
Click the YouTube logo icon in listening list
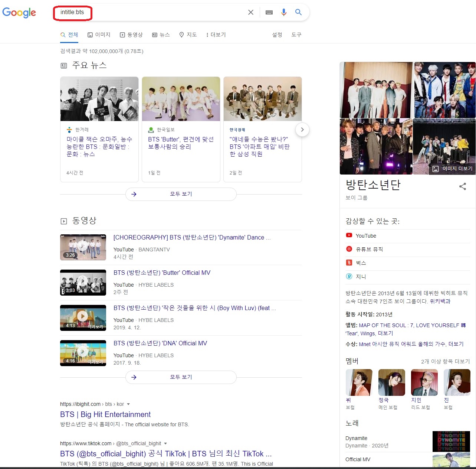pos(349,235)
